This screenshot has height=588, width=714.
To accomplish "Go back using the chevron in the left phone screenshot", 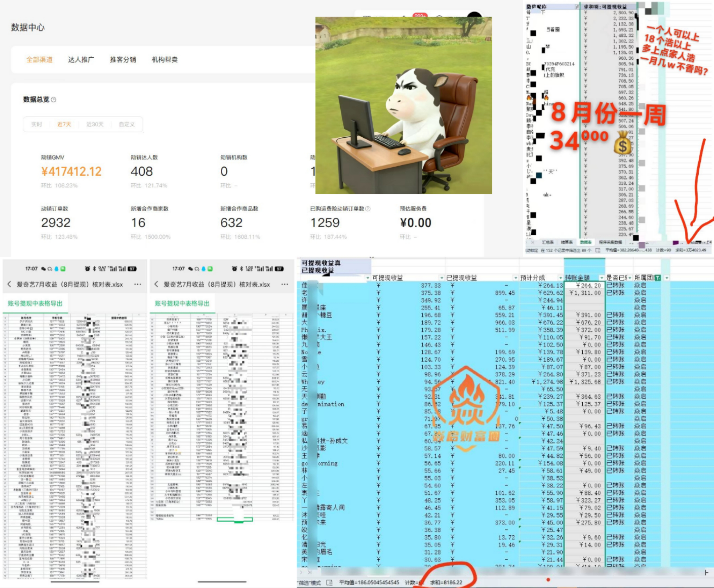I will pos(9,284).
